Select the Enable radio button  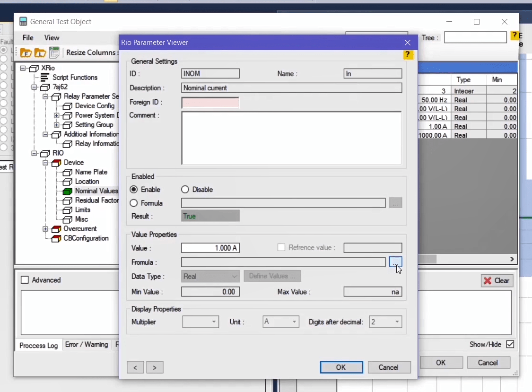(x=134, y=190)
